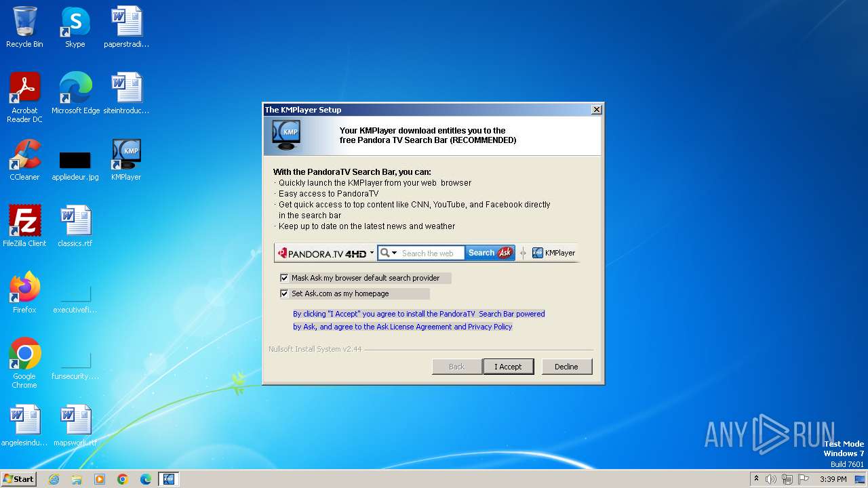This screenshot has height=488, width=868.
Task: Launch Firefox desktop shortcut
Action: (24, 292)
